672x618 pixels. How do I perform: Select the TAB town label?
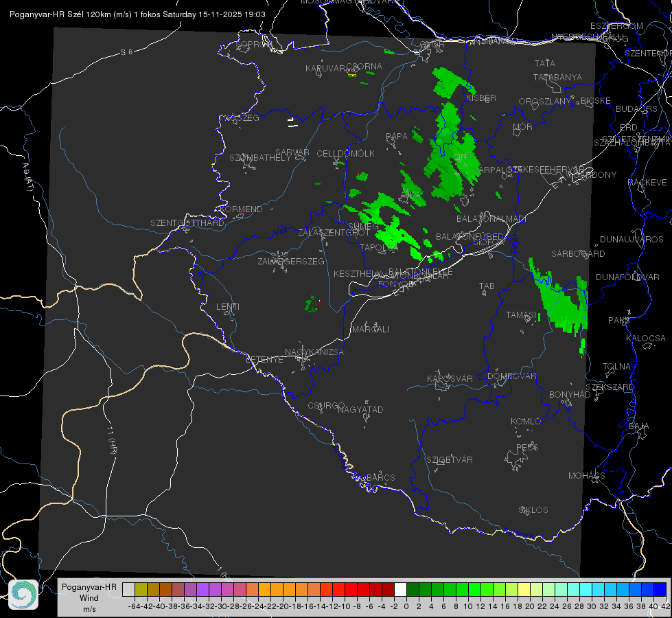point(487,286)
